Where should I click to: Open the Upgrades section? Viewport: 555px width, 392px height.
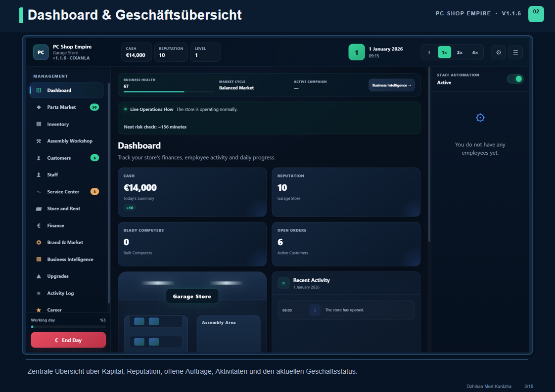tap(67, 276)
